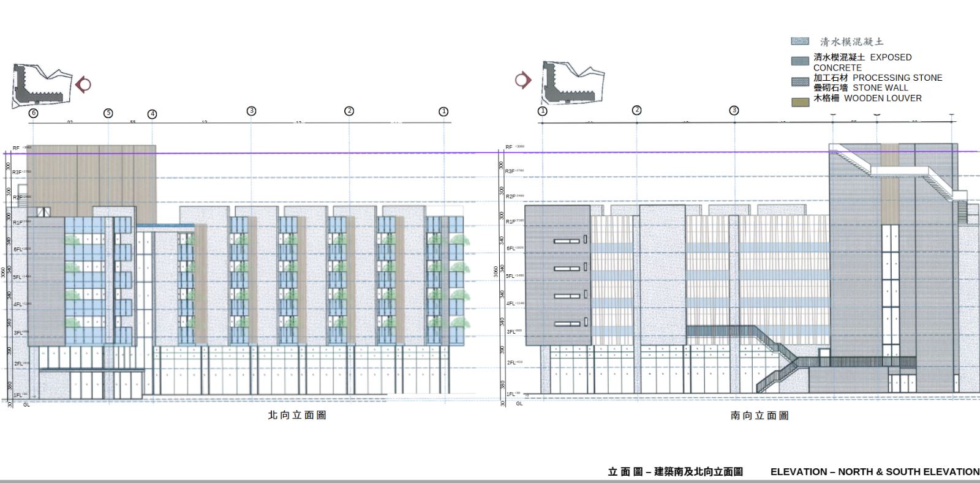Viewport: 980px width, 483px height.
Task: Pick grid bubble 1 on the south elevation
Action: click(x=542, y=111)
